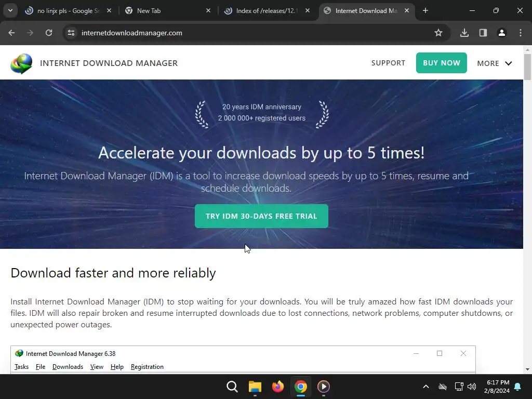
Task: Click TRY IDM 30-DAYS FREE TRIAL button
Action: point(261,216)
